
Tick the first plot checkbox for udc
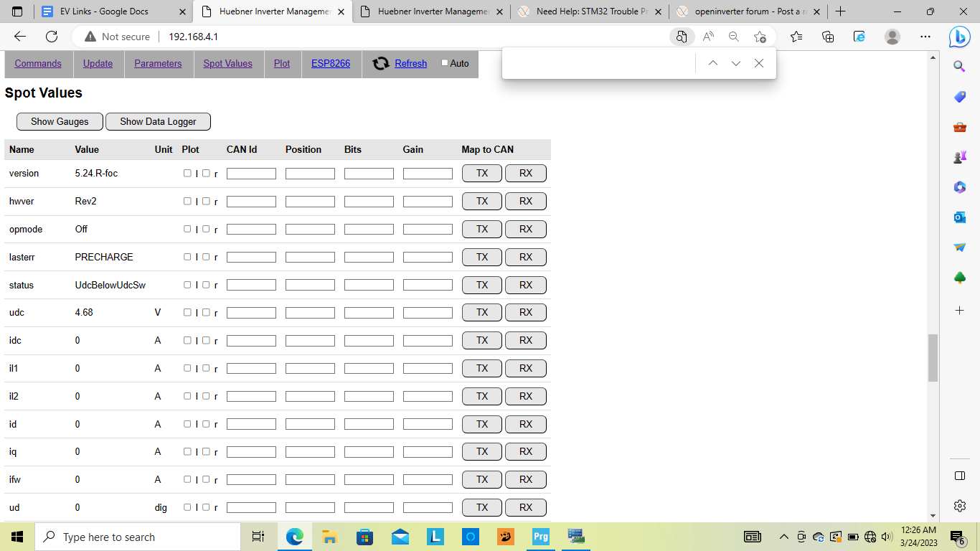tap(187, 312)
